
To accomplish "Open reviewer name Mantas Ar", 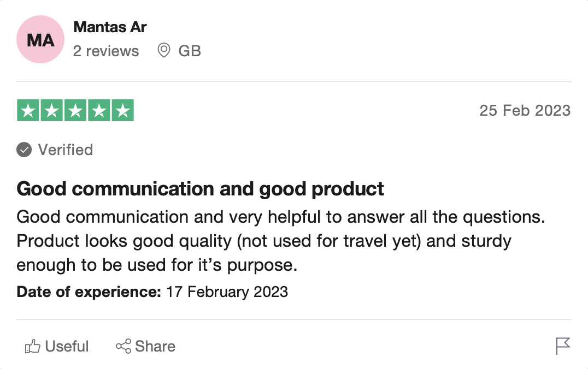I will 110,27.
